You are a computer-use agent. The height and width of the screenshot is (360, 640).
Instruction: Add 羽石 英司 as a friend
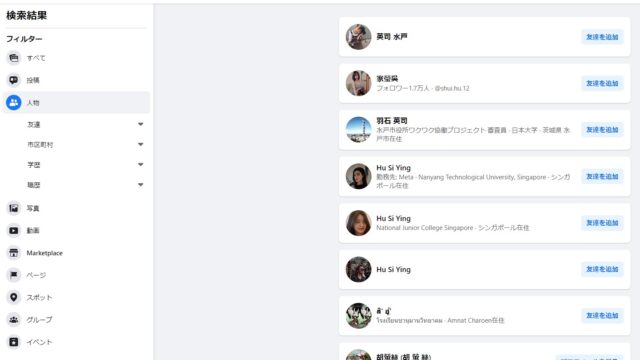(602, 130)
